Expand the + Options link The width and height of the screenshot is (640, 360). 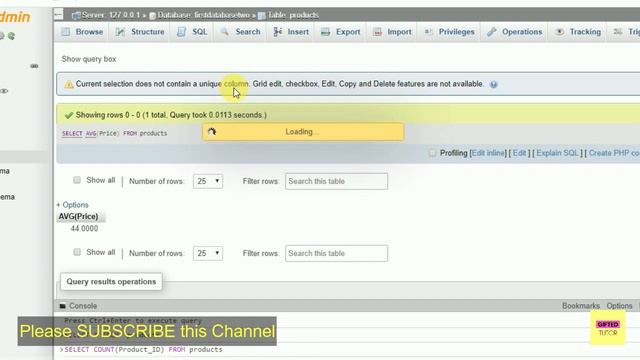coord(72,205)
